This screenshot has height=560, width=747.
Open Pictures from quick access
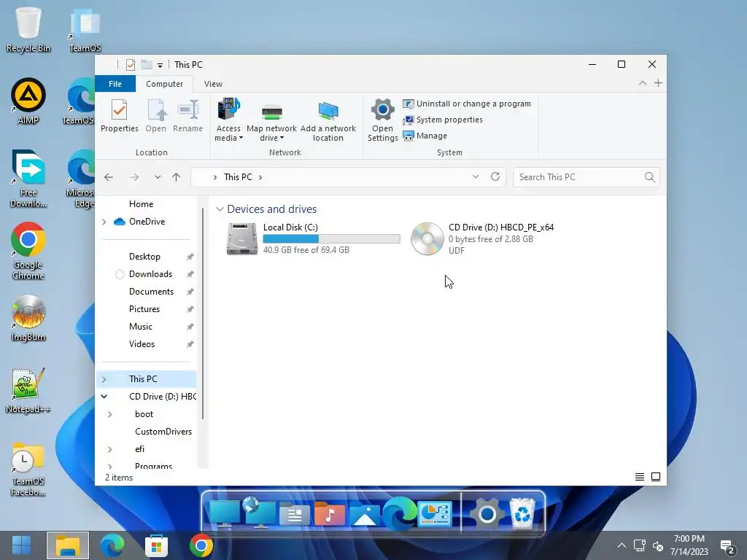(x=144, y=309)
